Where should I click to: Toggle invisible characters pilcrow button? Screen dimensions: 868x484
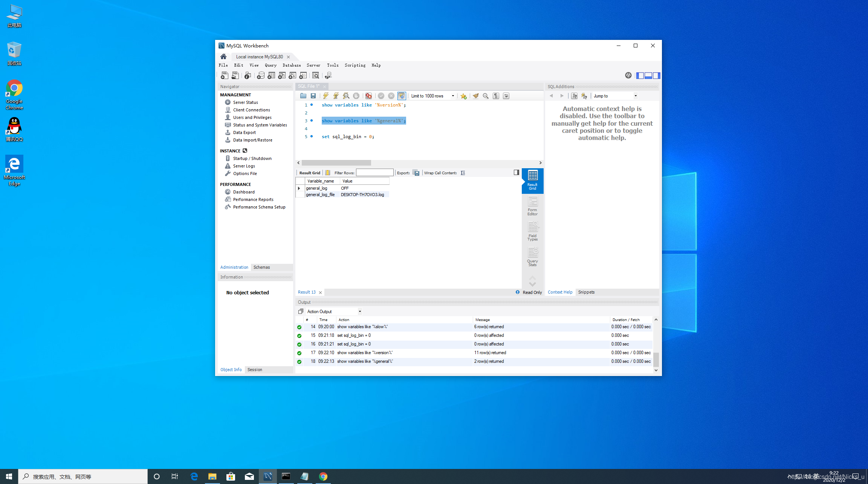496,96
